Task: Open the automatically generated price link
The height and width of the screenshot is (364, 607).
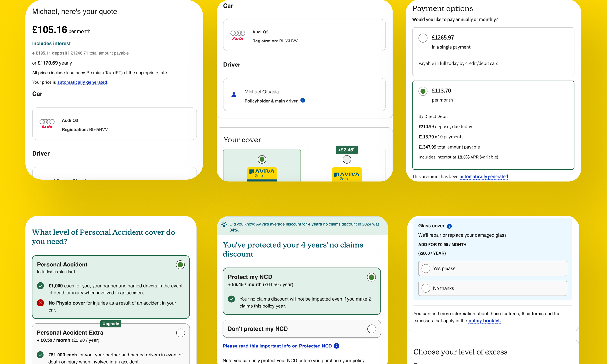Action: pyautogui.click(x=82, y=82)
